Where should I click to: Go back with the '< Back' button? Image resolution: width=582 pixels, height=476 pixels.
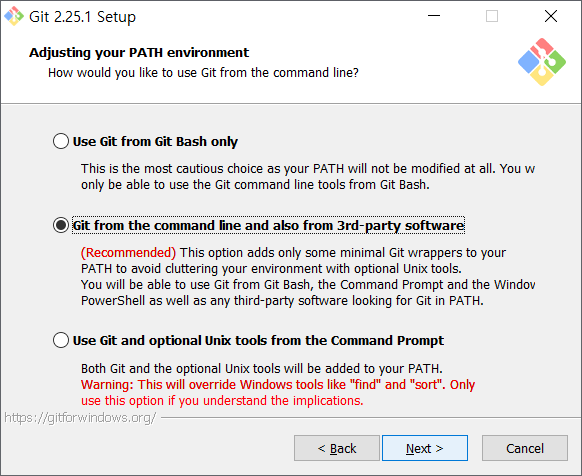[x=337, y=448]
